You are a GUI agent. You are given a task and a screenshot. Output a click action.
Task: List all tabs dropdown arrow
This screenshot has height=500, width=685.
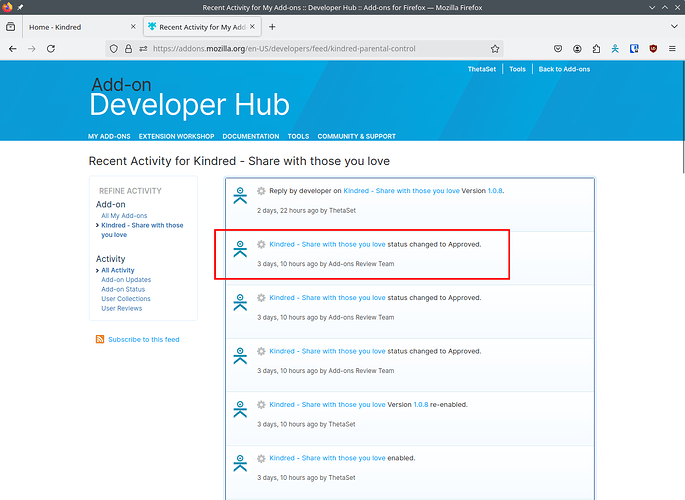(x=674, y=27)
